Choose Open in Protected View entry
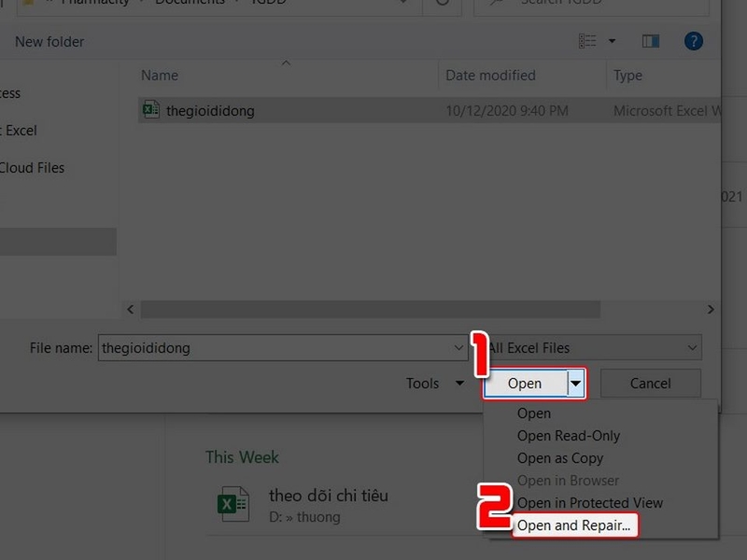Image resolution: width=747 pixels, height=560 pixels. 590,503
